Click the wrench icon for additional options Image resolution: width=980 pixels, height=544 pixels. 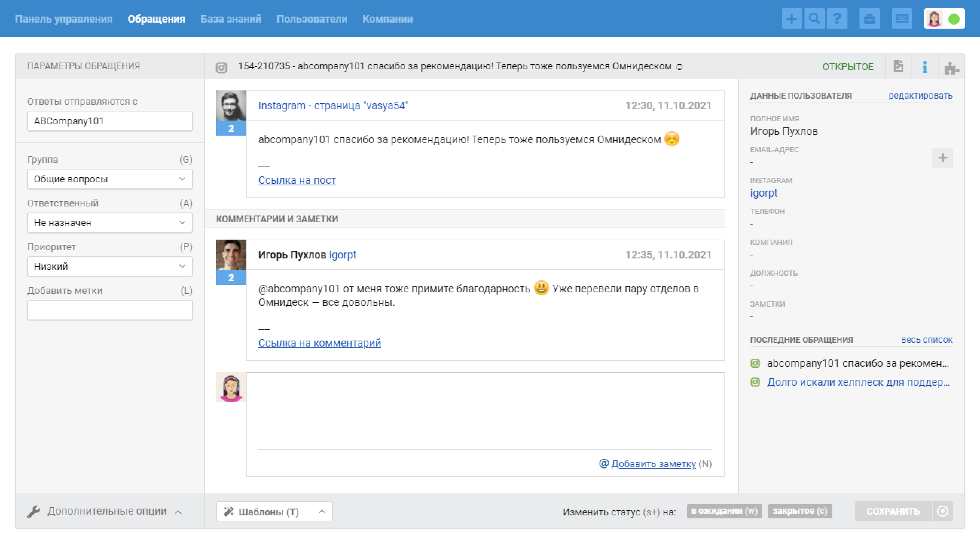click(x=34, y=511)
